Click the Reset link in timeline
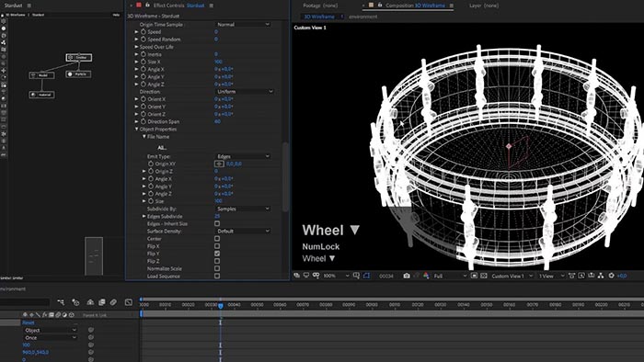Viewport: 644px width, 362px height. coord(29,322)
